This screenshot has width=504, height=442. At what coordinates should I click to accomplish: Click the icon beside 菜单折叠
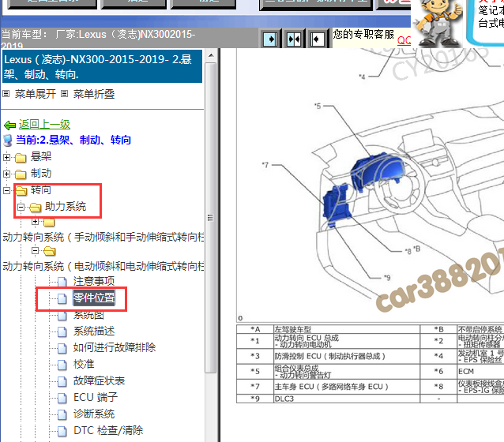(65, 94)
